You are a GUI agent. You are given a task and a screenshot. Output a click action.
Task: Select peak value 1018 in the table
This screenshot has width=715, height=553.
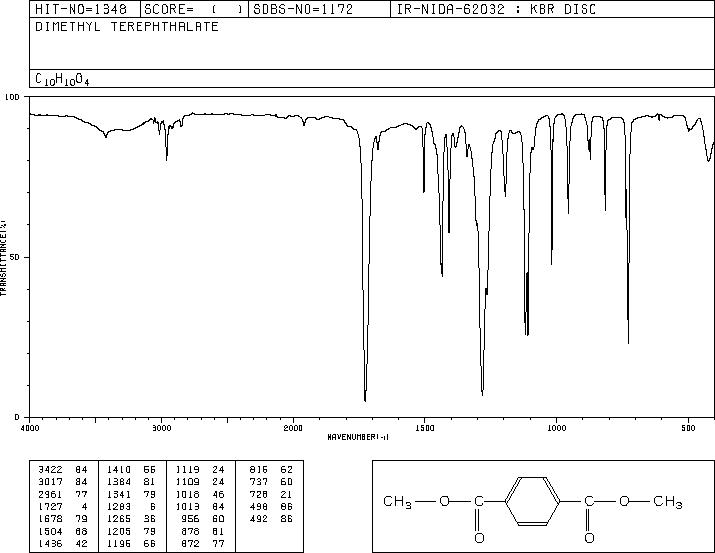coord(188,494)
